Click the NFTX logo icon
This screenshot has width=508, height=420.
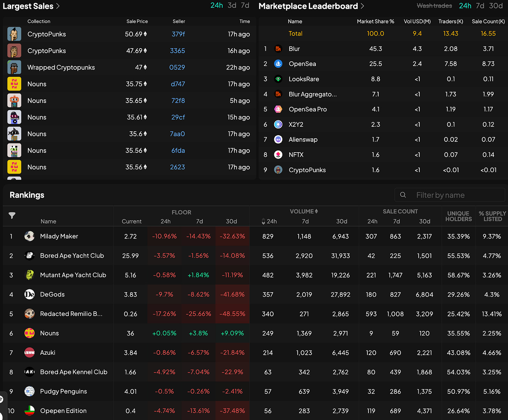pos(278,155)
